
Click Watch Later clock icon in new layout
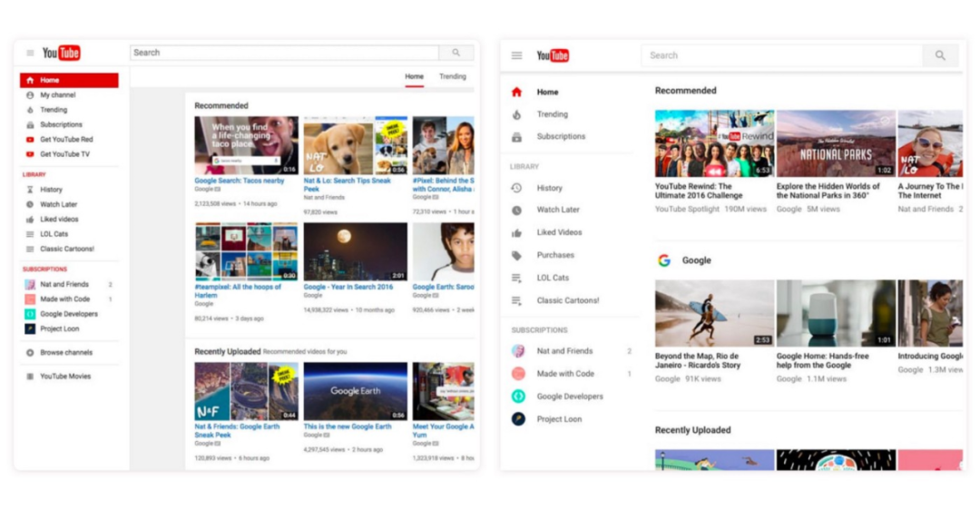[x=517, y=211]
